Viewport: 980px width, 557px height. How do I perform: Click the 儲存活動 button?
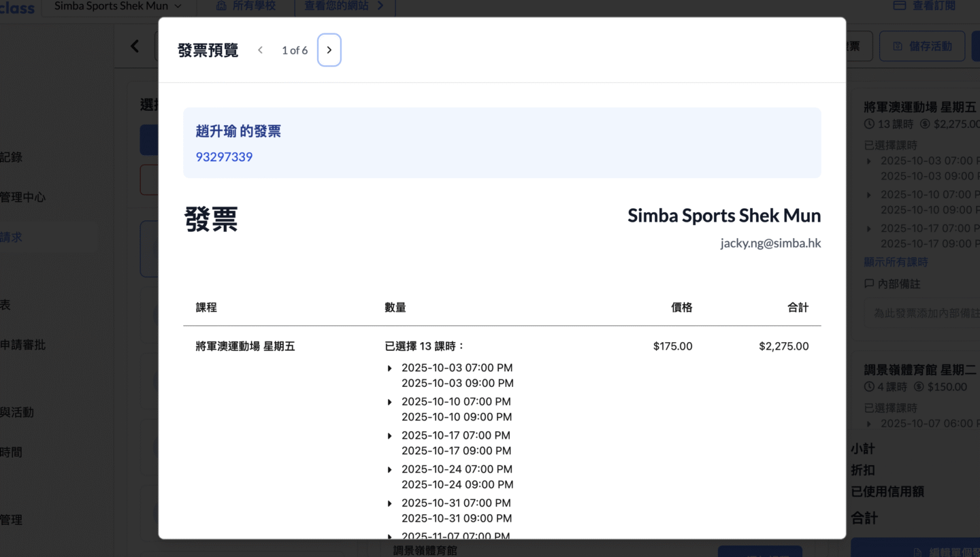[921, 46]
